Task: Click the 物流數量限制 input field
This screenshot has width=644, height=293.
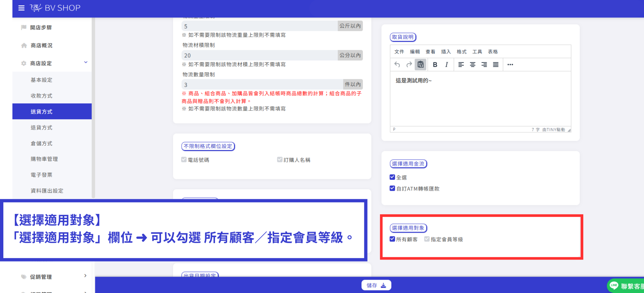Action: pyautogui.click(x=262, y=84)
